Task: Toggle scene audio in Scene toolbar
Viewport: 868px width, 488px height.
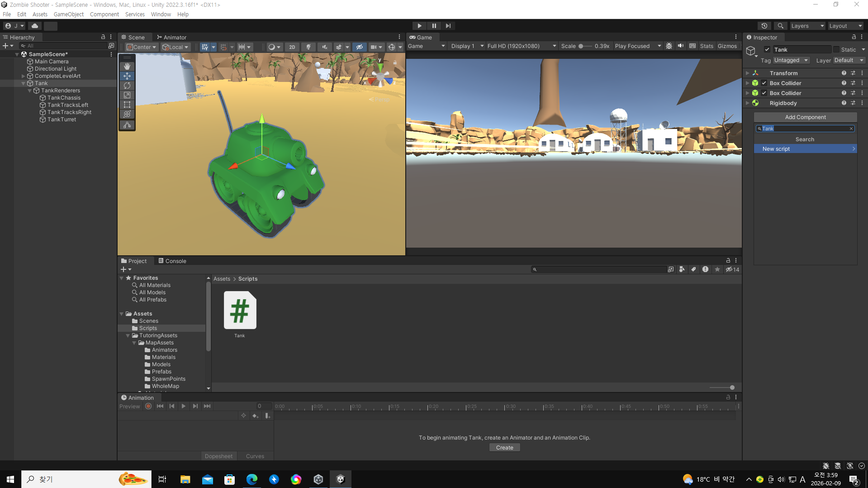Action: pyautogui.click(x=325, y=47)
